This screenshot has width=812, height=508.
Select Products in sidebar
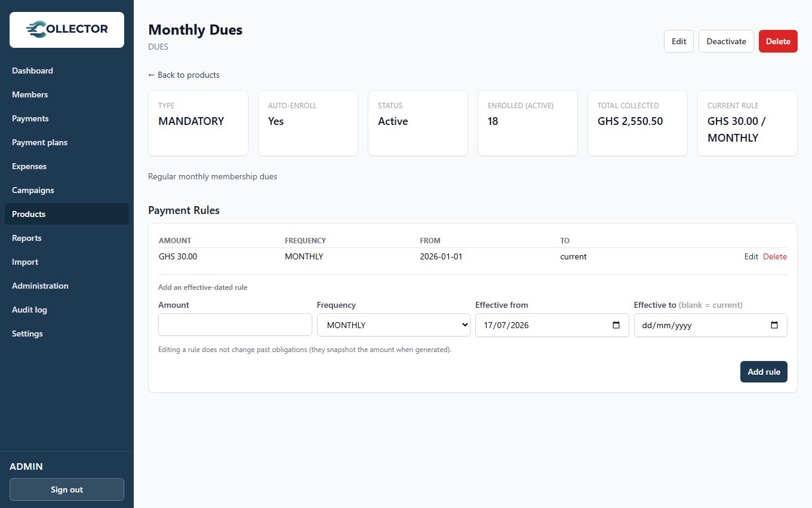(67, 214)
